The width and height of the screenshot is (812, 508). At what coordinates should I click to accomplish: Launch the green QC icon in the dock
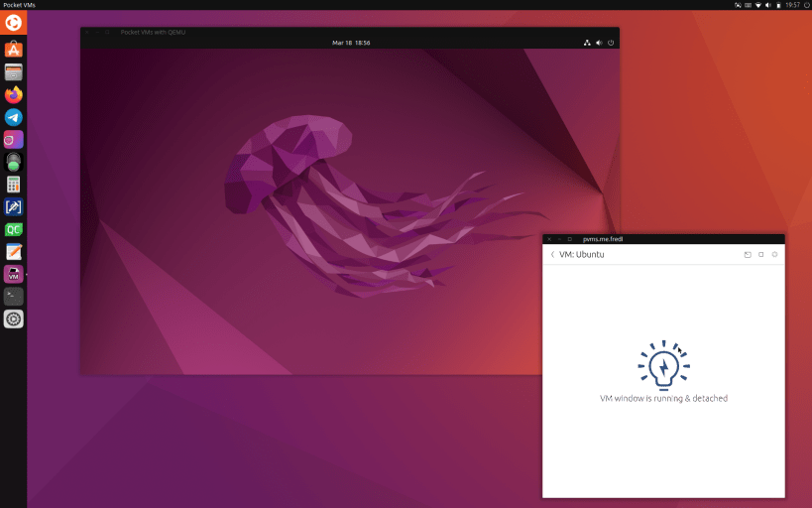[14, 229]
